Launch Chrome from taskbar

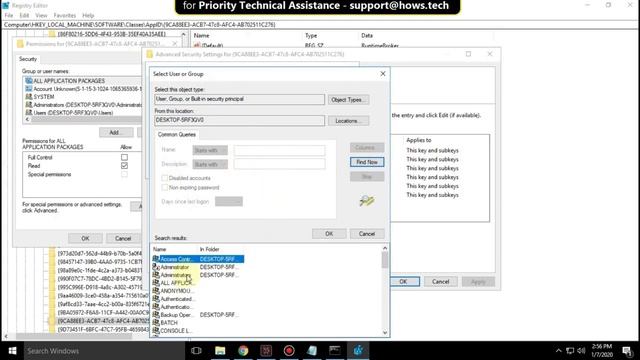coord(243,351)
